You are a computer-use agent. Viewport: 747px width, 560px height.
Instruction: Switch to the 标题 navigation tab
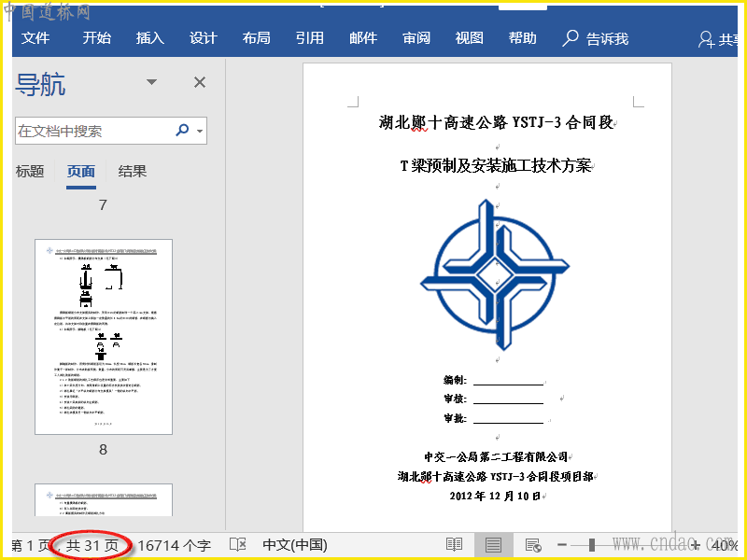coord(30,172)
